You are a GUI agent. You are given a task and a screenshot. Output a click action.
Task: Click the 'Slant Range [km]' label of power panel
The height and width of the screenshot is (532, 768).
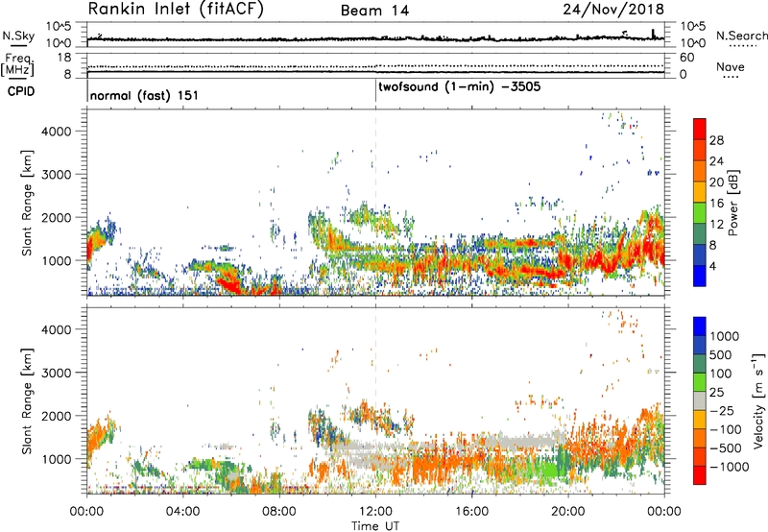(27, 203)
